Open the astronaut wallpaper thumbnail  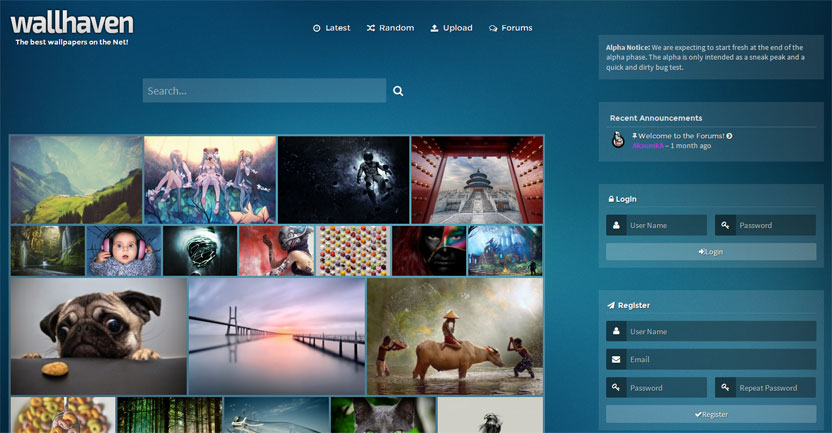click(343, 180)
